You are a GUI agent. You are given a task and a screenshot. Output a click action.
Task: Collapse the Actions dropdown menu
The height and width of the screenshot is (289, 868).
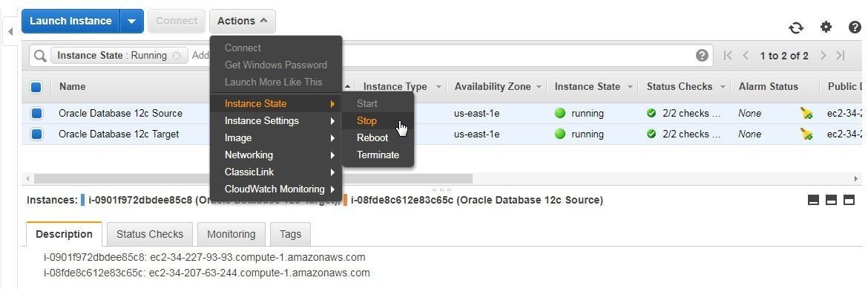[x=243, y=21]
